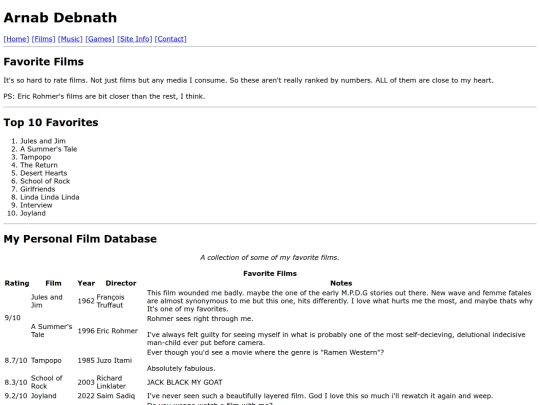This screenshot has width=540, height=405.
Task: Click 'The Return' list item
Action: point(39,165)
